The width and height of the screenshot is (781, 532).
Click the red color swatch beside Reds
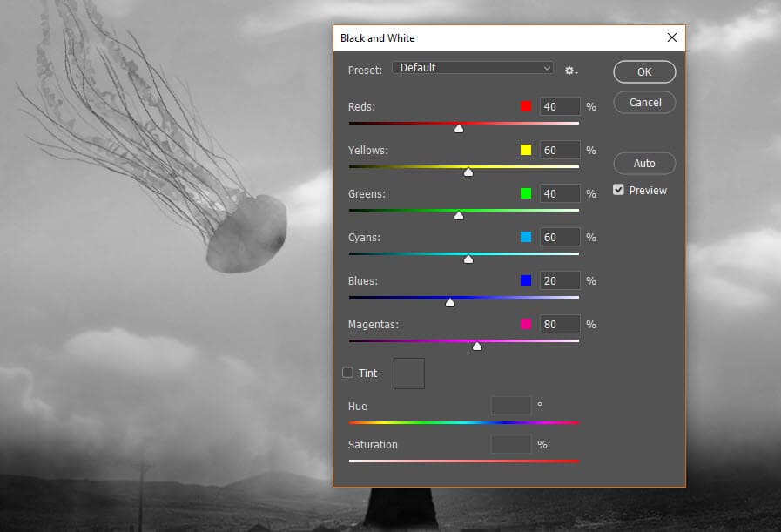pos(526,106)
